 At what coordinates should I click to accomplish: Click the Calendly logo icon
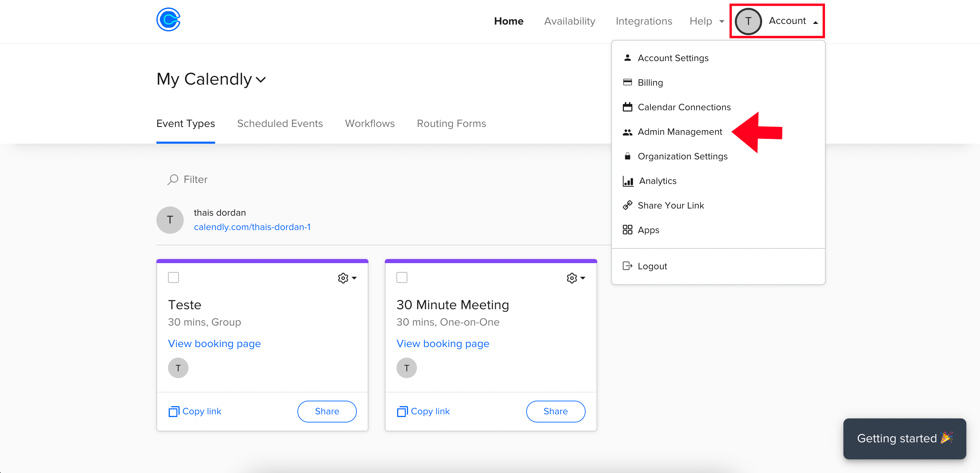pos(168,20)
